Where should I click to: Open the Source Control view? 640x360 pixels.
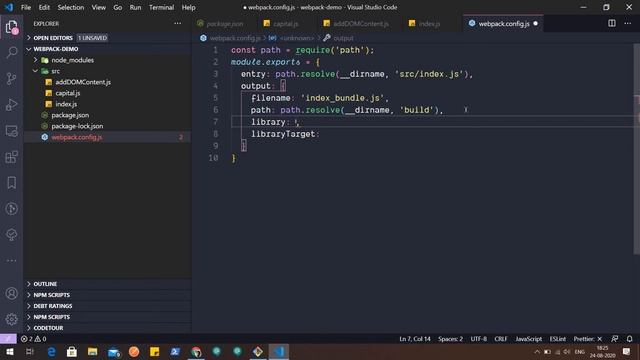[11, 78]
